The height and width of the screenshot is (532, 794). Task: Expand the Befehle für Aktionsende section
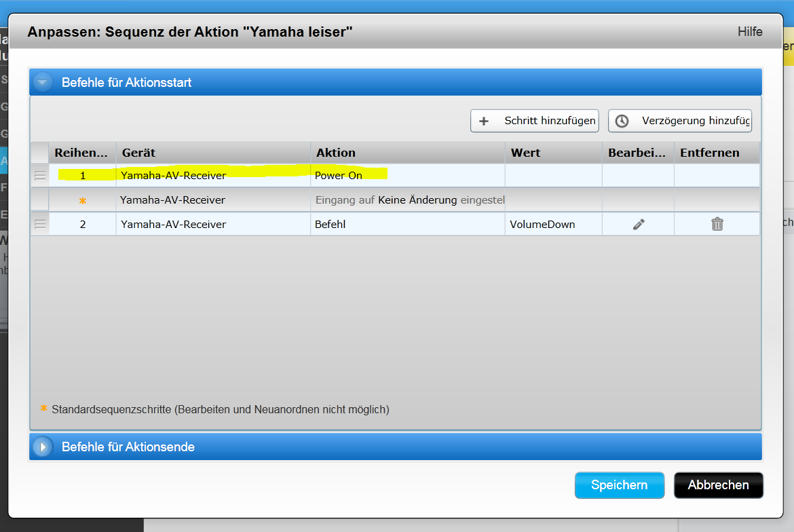[x=43, y=447]
